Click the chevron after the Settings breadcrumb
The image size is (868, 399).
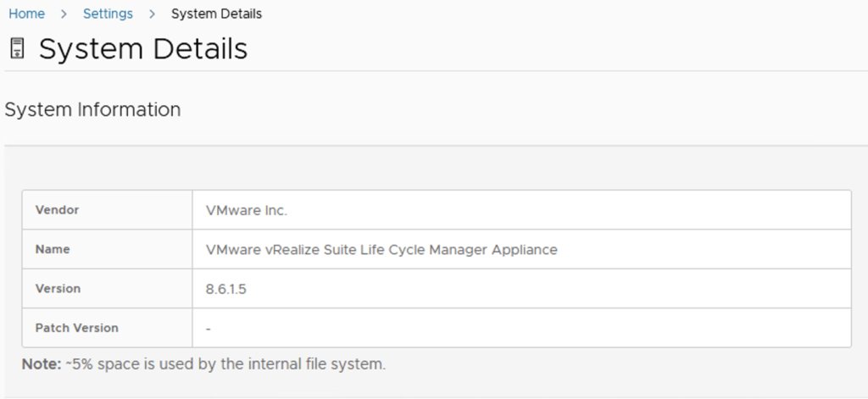[x=152, y=14]
